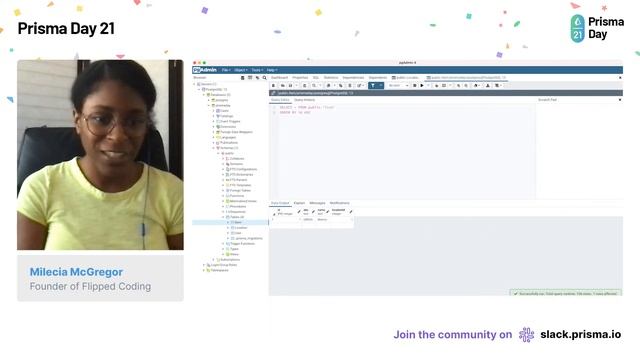The height and width of the screenshot is (360, 640).
Task: Click the Search Objects magnifier icon
Action: pos(264,78)
